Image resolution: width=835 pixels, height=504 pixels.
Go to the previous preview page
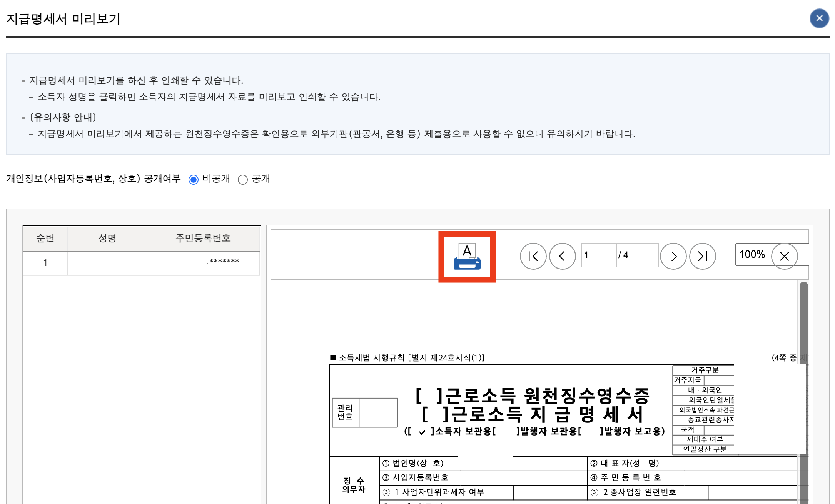[x=563, y=256]
